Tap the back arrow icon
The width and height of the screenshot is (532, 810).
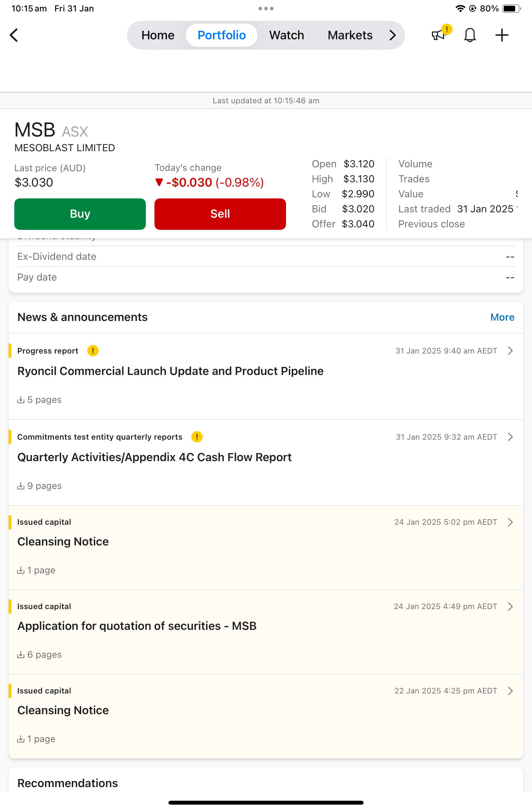[x=14, y=35]
